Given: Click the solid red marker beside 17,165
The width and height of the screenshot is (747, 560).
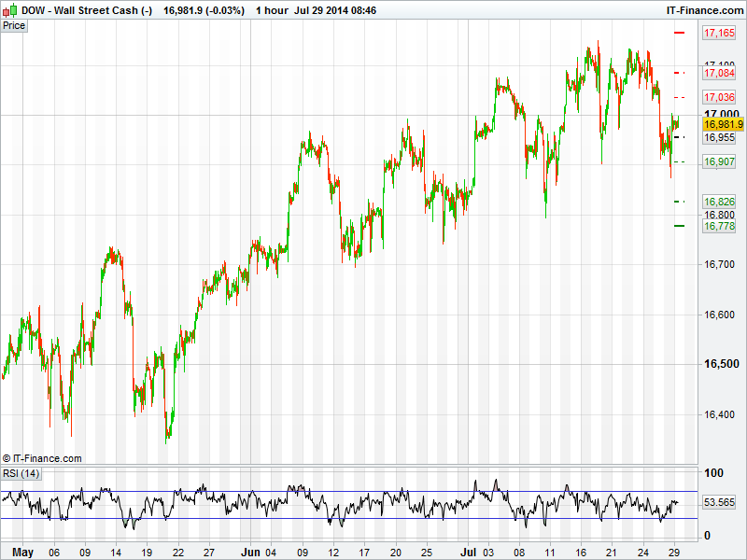Looking at the screenshot, I should point(680,33).
